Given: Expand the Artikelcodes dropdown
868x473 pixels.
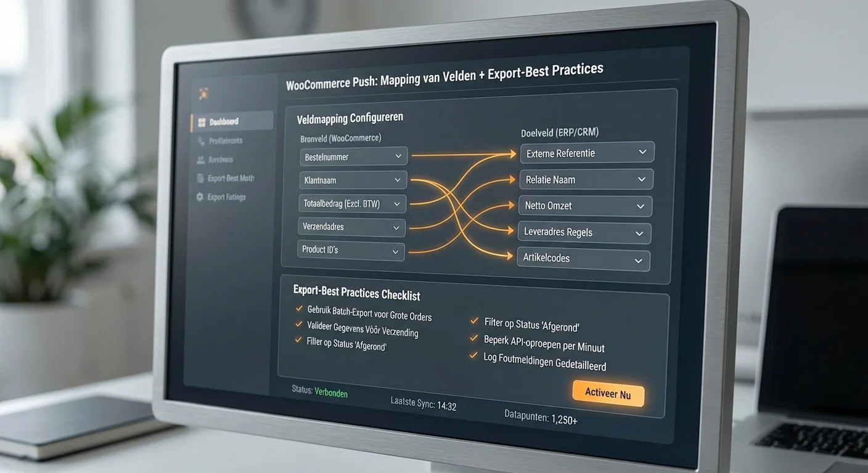Looking at the screenshot, I should coord(638,261).
